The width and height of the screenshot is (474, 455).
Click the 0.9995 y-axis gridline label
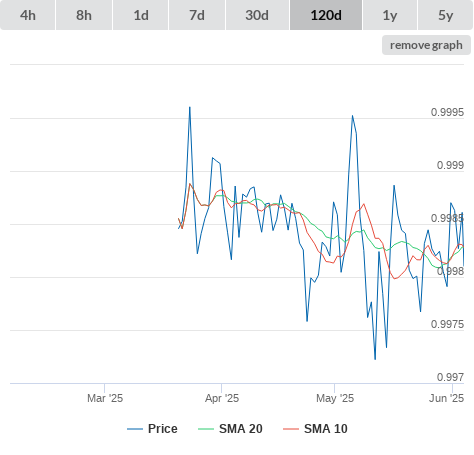click(x=447, y=112)
